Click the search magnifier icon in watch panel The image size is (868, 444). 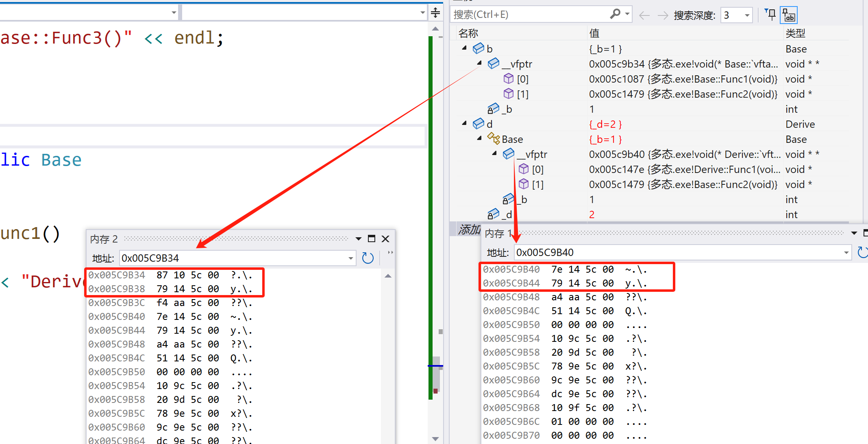click(615, 14)
